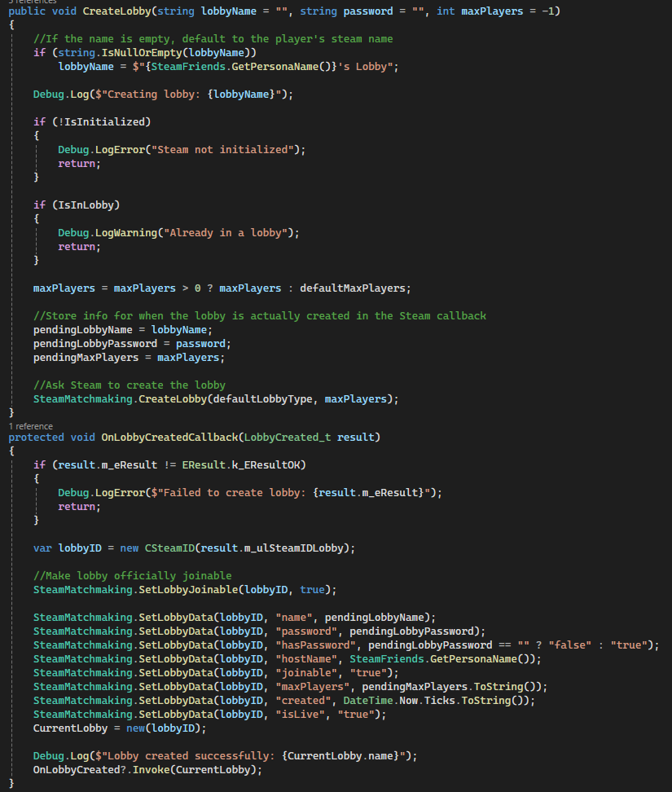Click the closing brace of CreateLobby

tap(10, 412)
